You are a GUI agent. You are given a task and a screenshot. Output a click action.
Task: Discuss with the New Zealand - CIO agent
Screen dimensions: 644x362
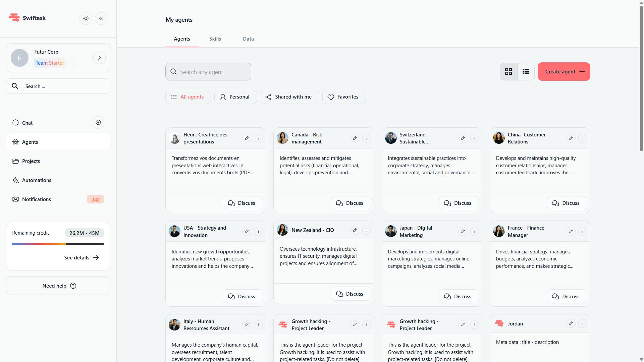tap(351, 294)
